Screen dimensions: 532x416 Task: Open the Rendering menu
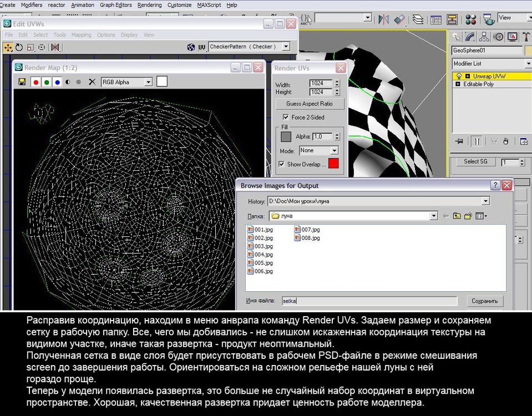click(149, 5)
